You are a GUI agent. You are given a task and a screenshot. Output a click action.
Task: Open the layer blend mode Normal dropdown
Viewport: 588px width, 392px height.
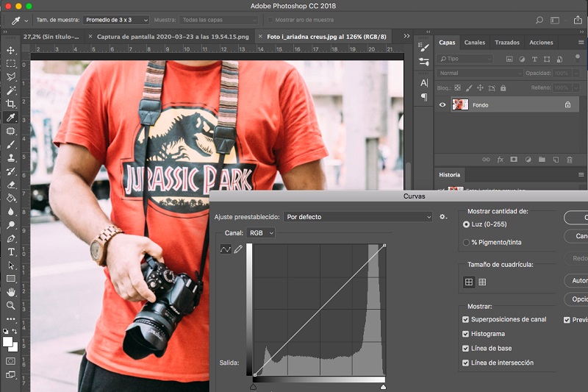click(x=479, y=73)
